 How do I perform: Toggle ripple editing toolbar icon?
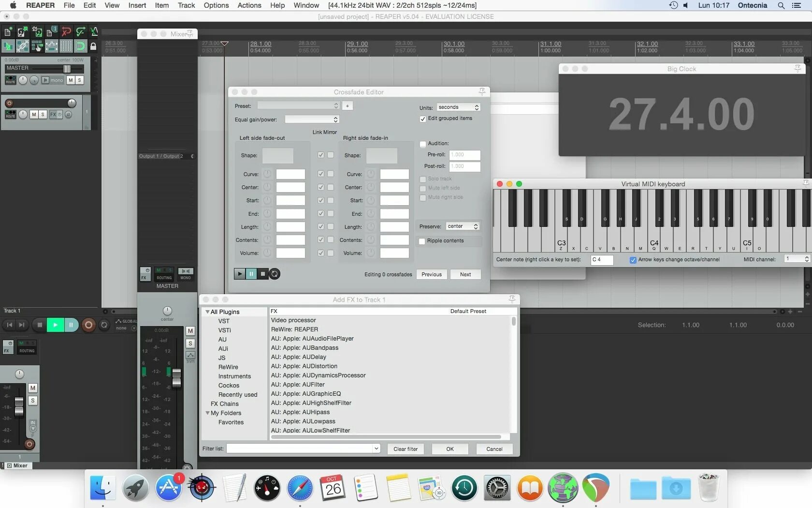37,46
